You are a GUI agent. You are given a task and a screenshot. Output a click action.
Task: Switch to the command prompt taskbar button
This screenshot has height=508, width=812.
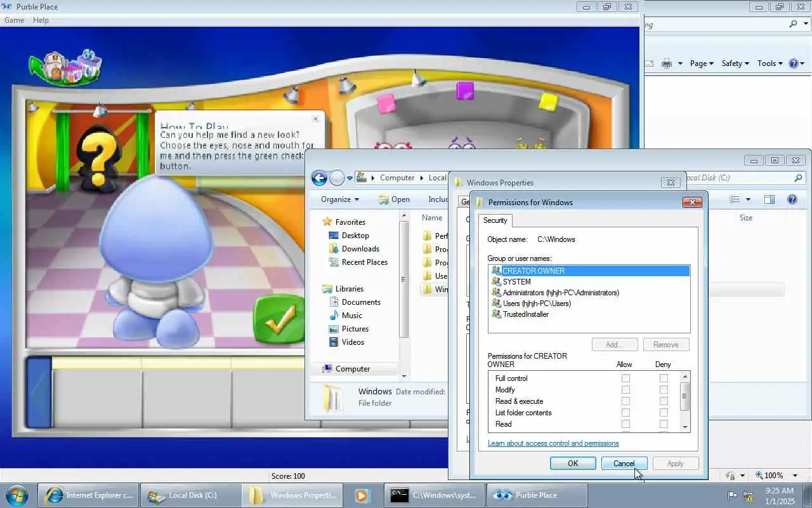coord(434,495)
